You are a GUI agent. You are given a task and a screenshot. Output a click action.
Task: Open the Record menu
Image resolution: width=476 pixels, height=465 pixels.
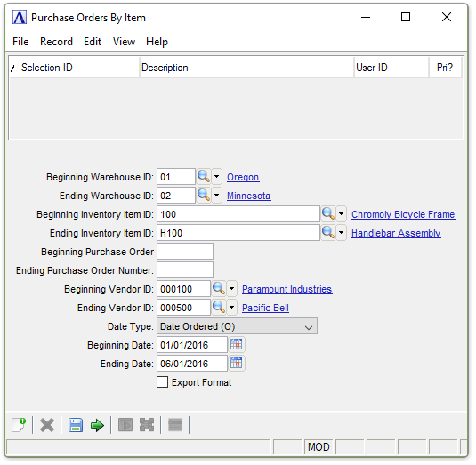pos(56,42)
